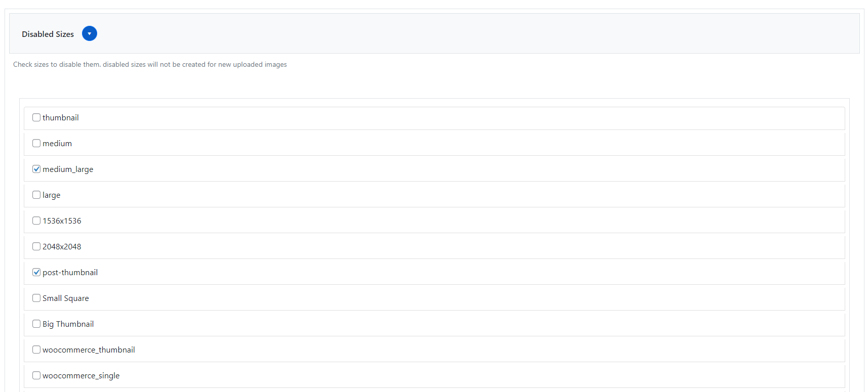Viewport: 868px width, 392px height.
Task: Uncheck the post-thumbnail checkbox
Action: click(x=36, y=272)
